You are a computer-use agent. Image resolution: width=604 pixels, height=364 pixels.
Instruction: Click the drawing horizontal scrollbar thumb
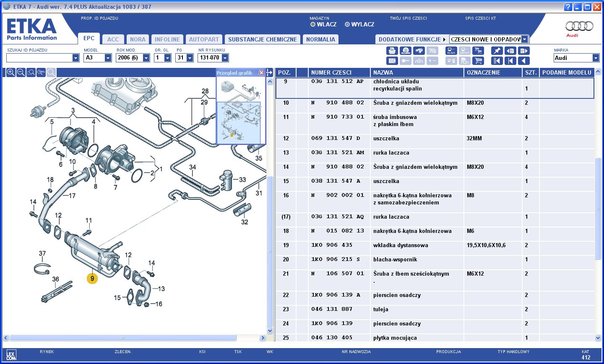(123, 338)
